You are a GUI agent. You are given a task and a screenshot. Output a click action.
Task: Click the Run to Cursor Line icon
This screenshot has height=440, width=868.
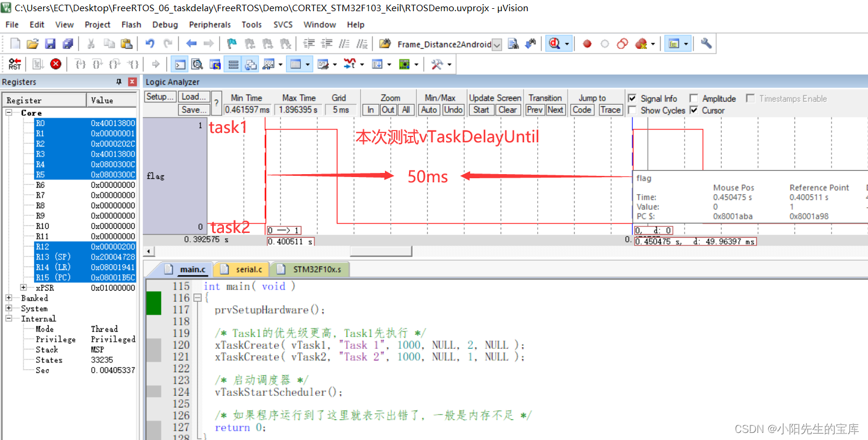(x=133, y=64)
